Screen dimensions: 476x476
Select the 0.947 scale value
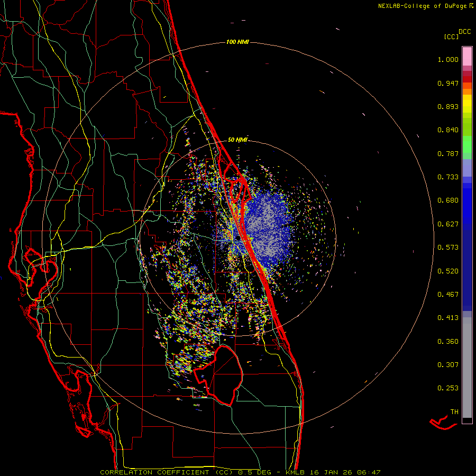(448, 83)
